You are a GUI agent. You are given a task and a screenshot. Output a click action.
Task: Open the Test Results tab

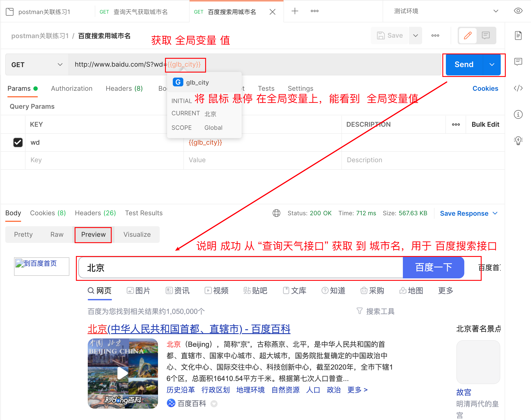[144, 213]
